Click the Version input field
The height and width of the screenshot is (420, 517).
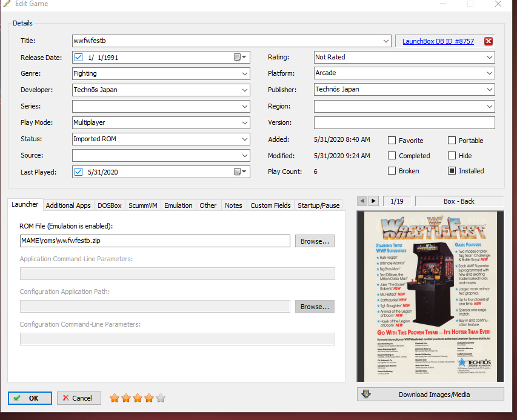click(x=404, y=122)
